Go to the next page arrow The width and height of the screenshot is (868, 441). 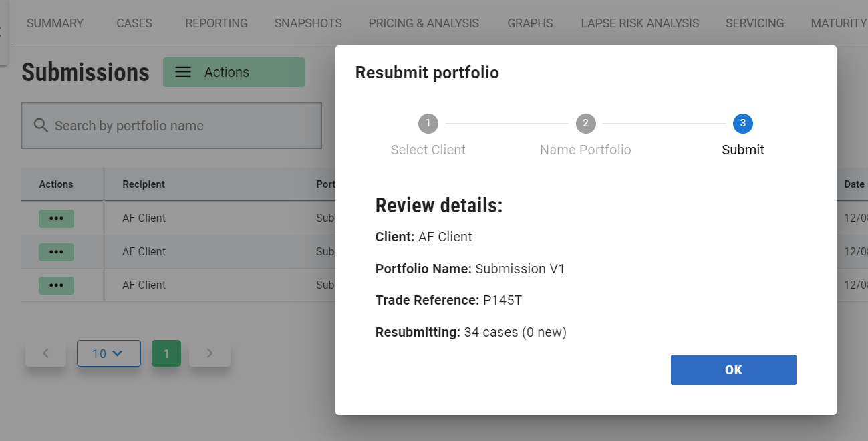[209, 353]
